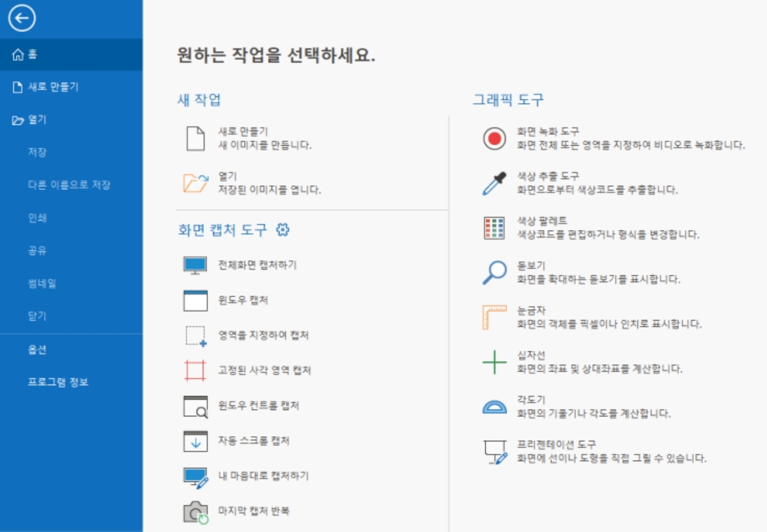
Task: Select the 각도기 protractor icon
Action: point(494,406)
